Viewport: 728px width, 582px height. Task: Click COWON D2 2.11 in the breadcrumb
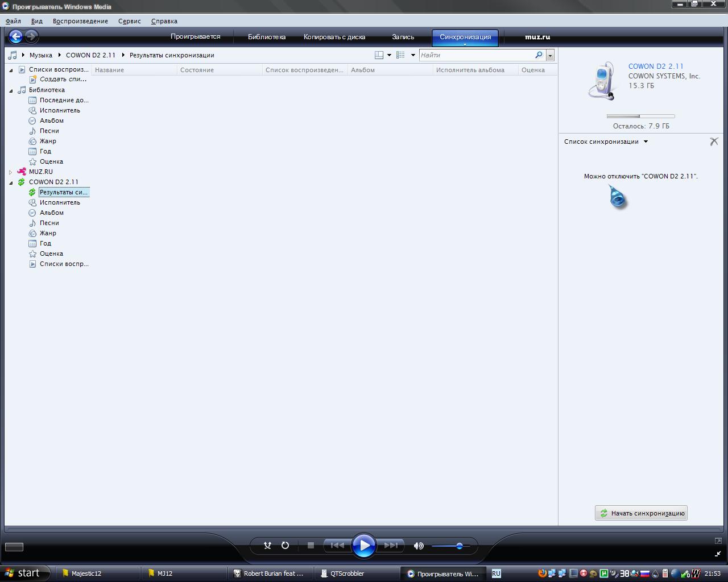click(x=90, y=55)
